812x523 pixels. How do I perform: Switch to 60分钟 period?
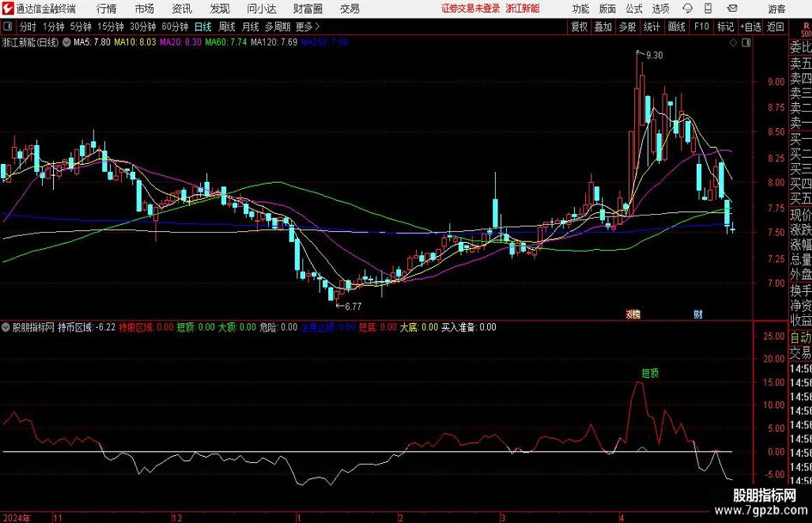[x=174, y=27]
